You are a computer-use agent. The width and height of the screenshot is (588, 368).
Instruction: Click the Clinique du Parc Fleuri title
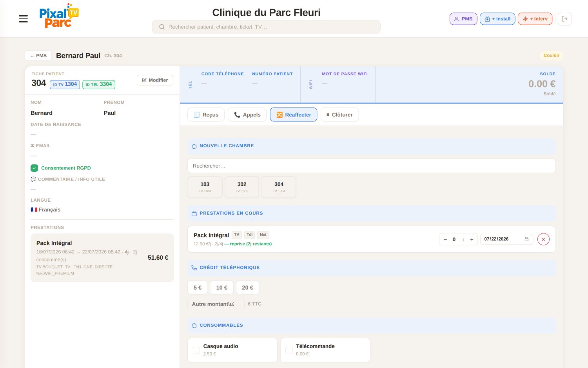pyautogui.click(x=266, y=13)
